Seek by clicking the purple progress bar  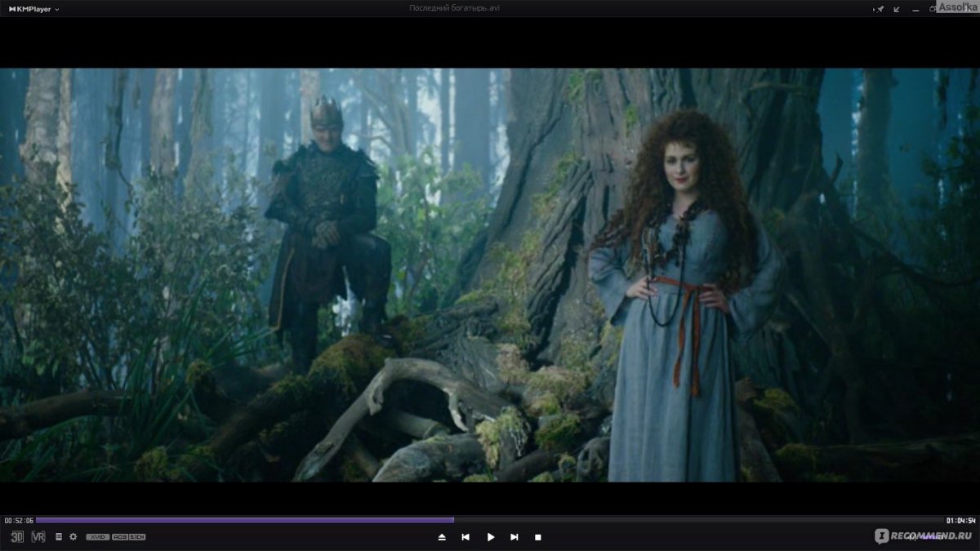click(245, 520)
